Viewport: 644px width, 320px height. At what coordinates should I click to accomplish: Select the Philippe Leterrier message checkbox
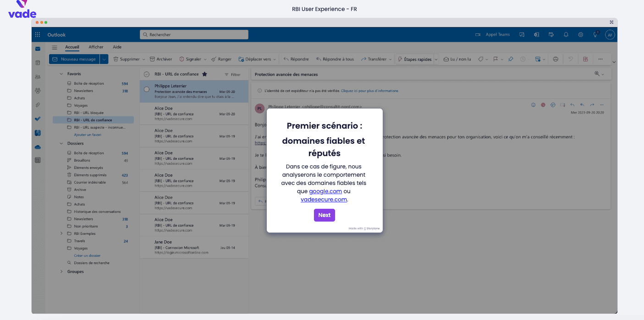147,89
